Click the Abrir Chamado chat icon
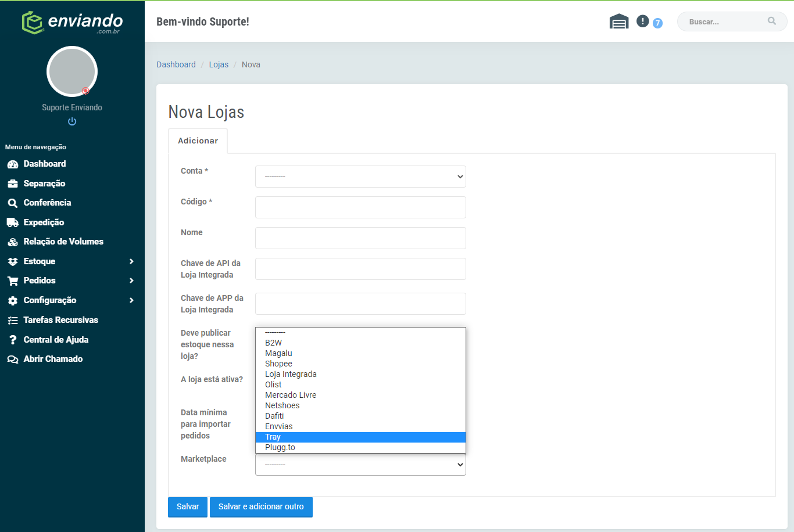Viewport: 794px width, 532px height. pos(13,360)
